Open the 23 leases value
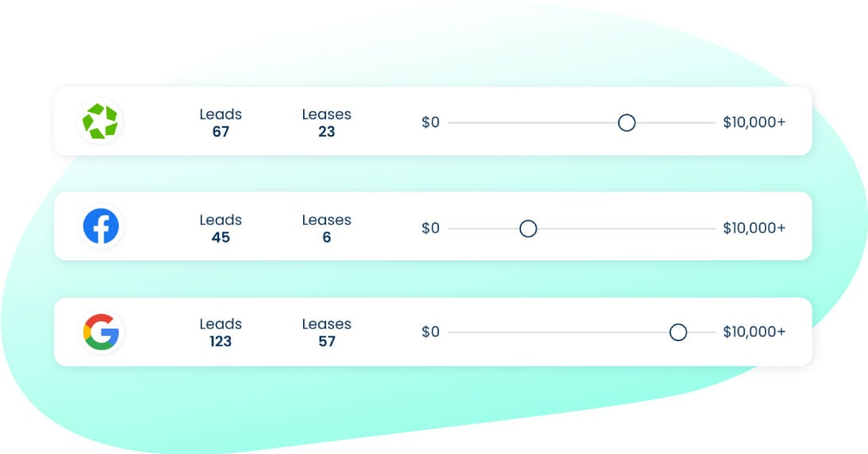The height and width of the screenshot is (454, 868). pyautogui.click(x=326, y=132)
